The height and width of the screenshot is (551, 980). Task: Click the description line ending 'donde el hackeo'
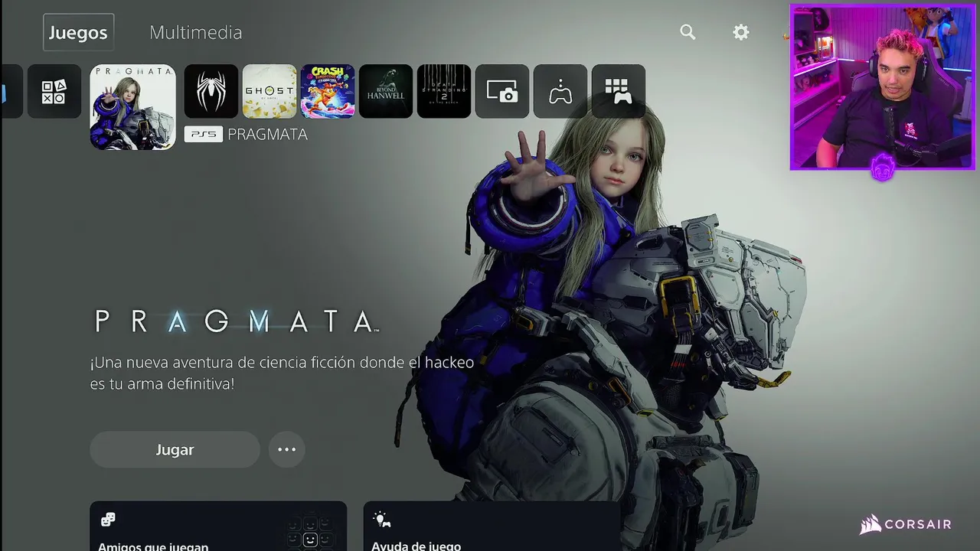tap(282, 362)
